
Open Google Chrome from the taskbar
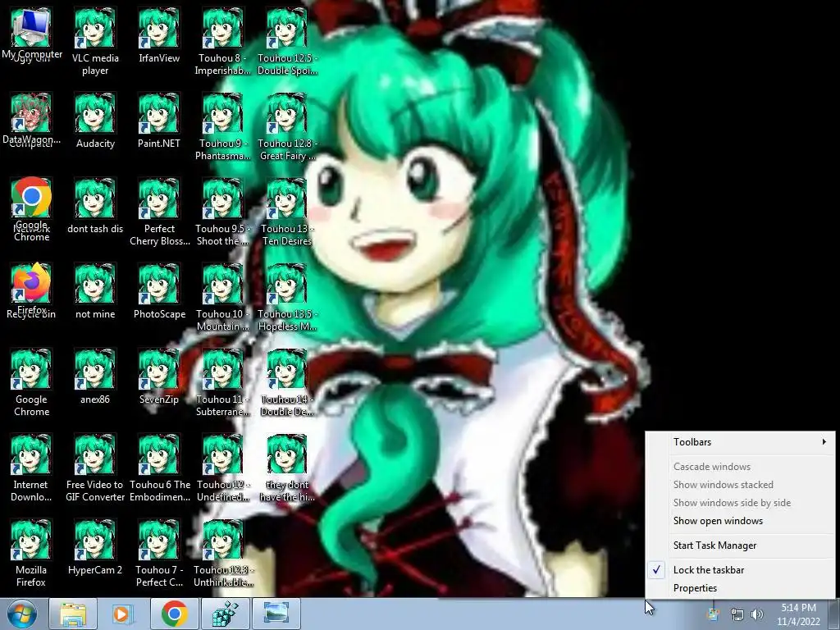click(174, 614)
